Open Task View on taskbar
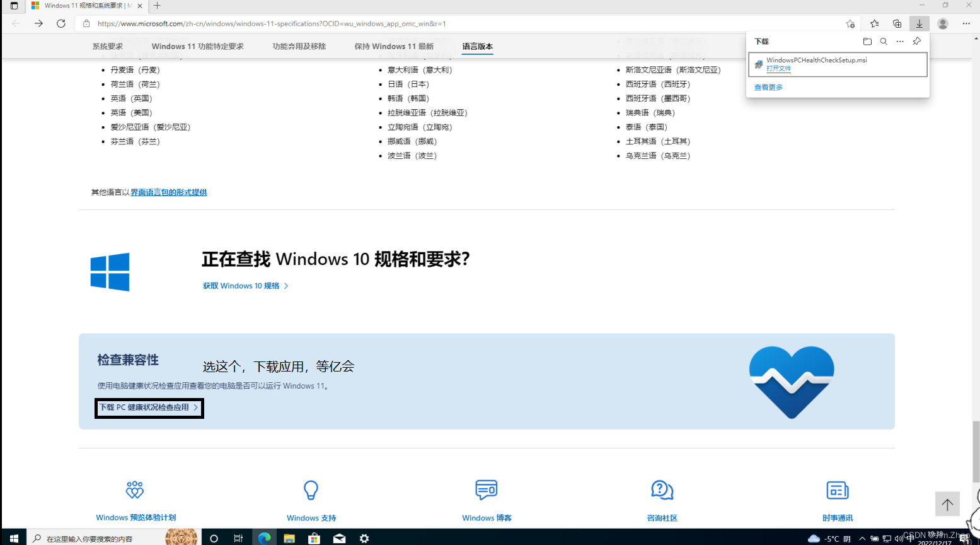The image size is (980, 545). [238, 538]
